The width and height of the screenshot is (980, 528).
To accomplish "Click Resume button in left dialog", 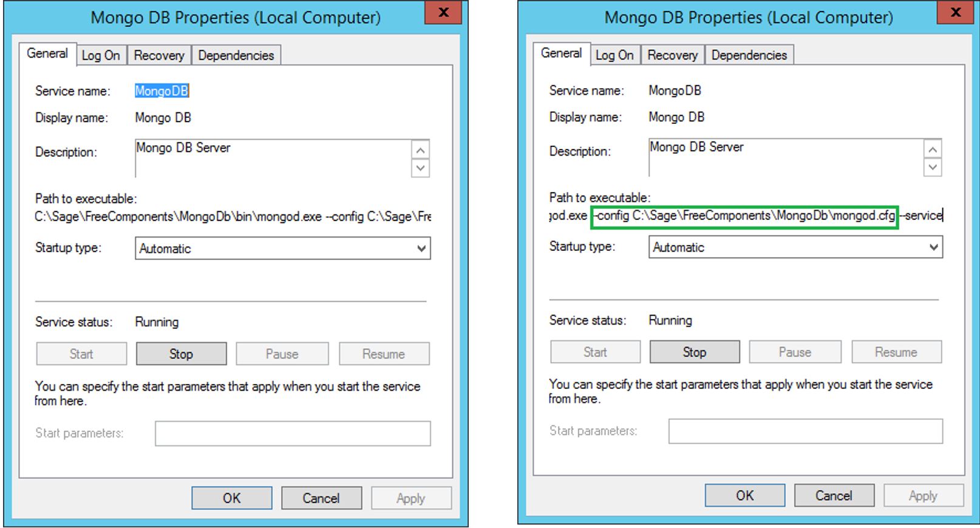I will pos(384,354).
